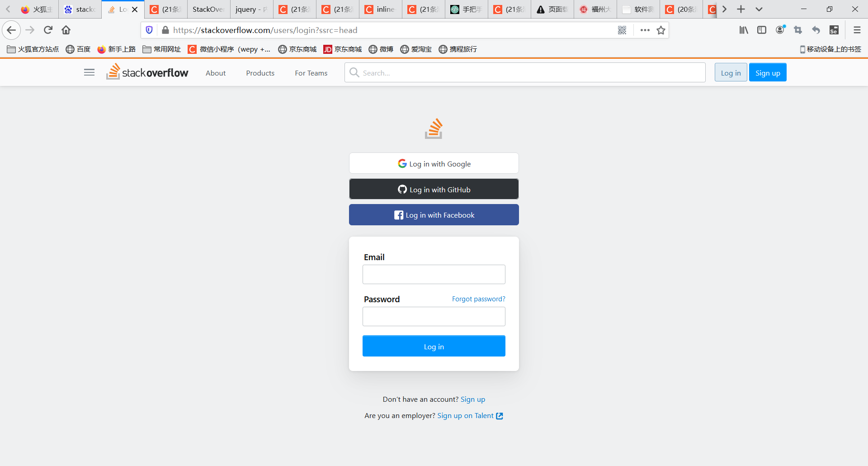This screenshot has width=868, height=466.
Task: Reload the Stack Overflow login page
Action: tap(48, 30)
